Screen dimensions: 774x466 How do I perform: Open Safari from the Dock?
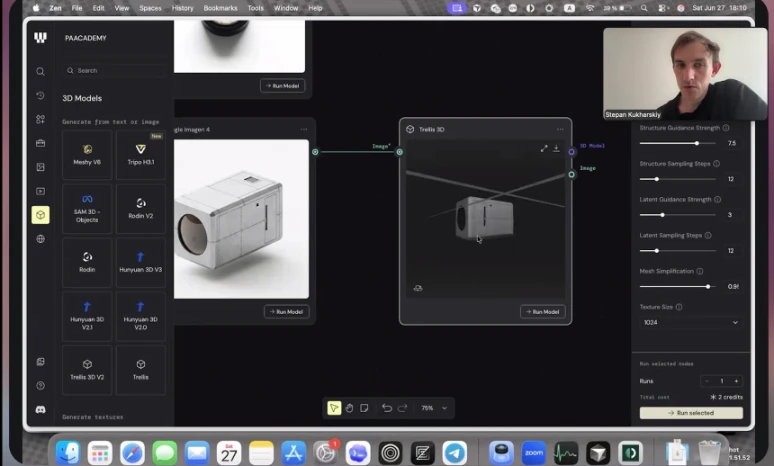tap(132, 453)
